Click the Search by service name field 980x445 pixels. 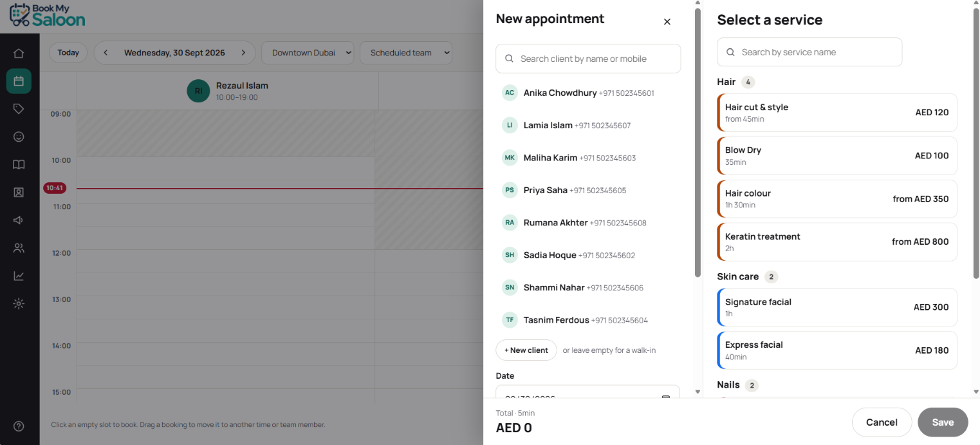tap(809, 52)
